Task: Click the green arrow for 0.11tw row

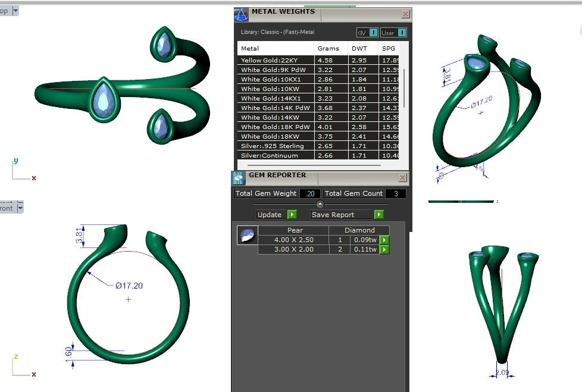Action: point(384,250)
